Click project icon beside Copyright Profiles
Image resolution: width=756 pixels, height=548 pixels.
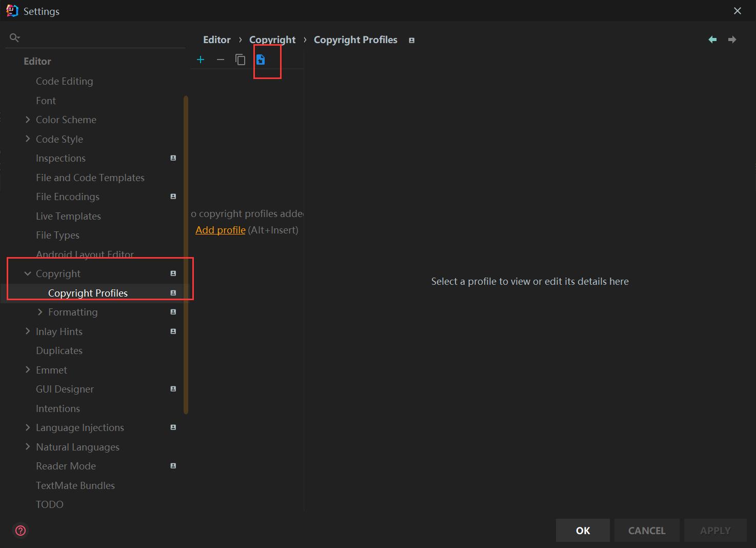173,293
